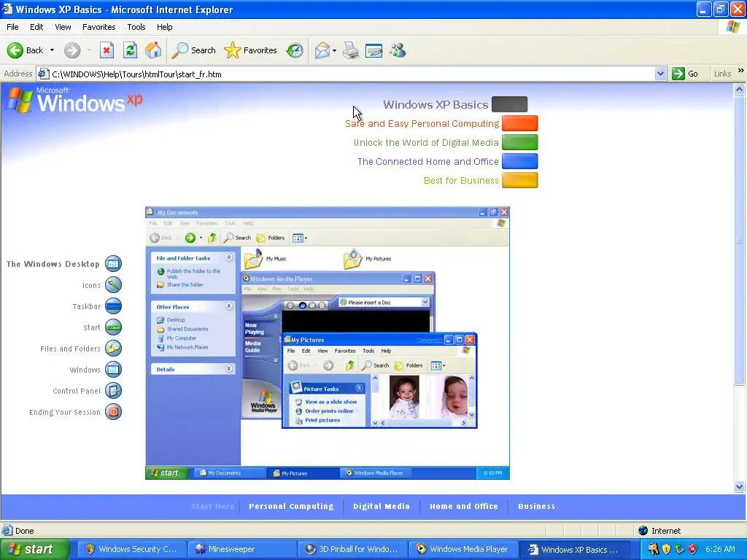Open Unlock the World of Digital Media link
The width and height of the screenshot is (747, 560).
[426, 143]
